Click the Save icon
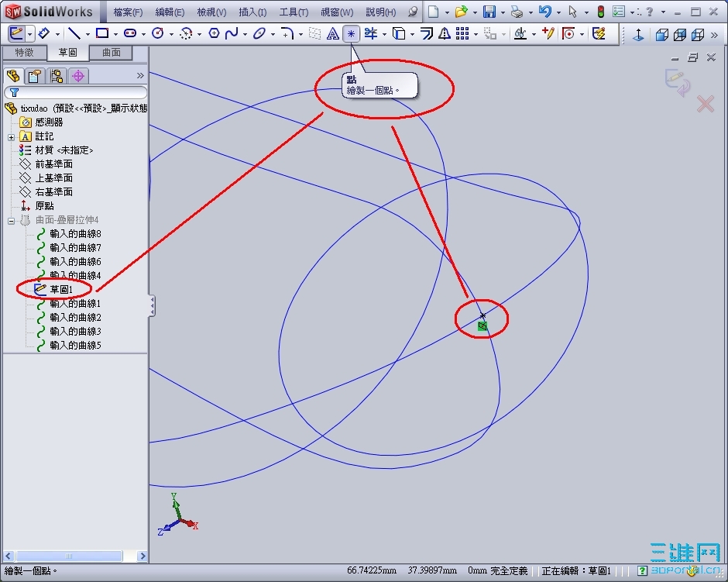Image resolution: width=728 pixels, height=582 pixels. pyautogui.click(x=489, y=12)
